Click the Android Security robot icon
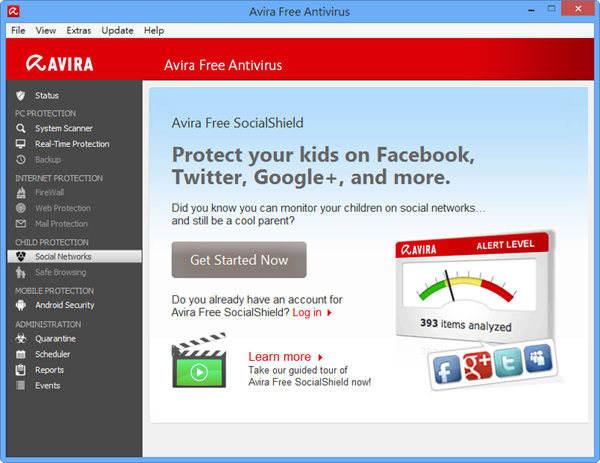 21,305
